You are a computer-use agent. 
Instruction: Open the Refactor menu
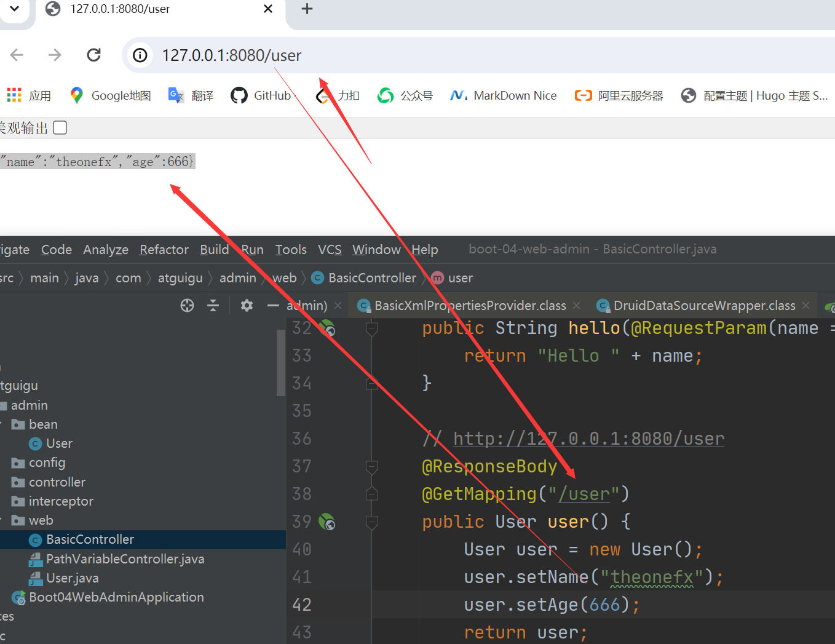pos(164,250)
